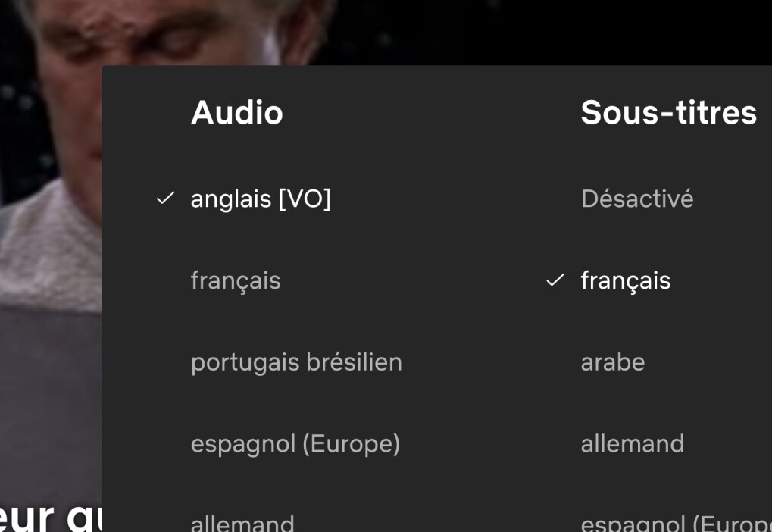Click the grey shirt area of the video

(x=45, y=250)
